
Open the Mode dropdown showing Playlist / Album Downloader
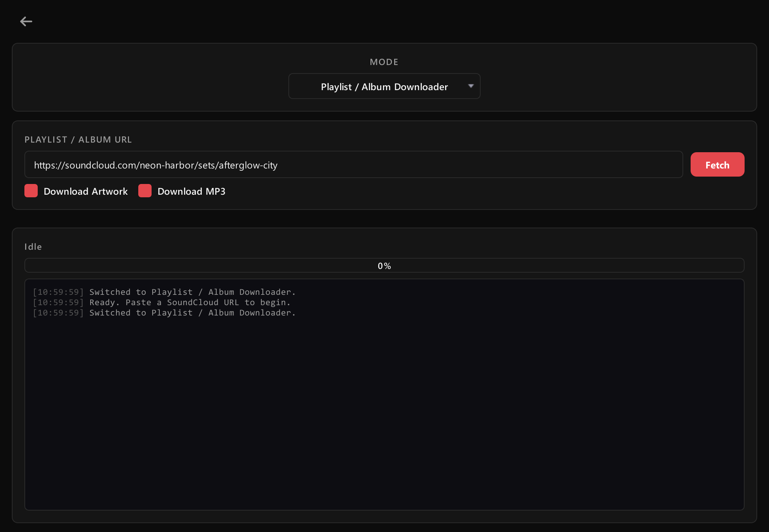pos(384,86)
